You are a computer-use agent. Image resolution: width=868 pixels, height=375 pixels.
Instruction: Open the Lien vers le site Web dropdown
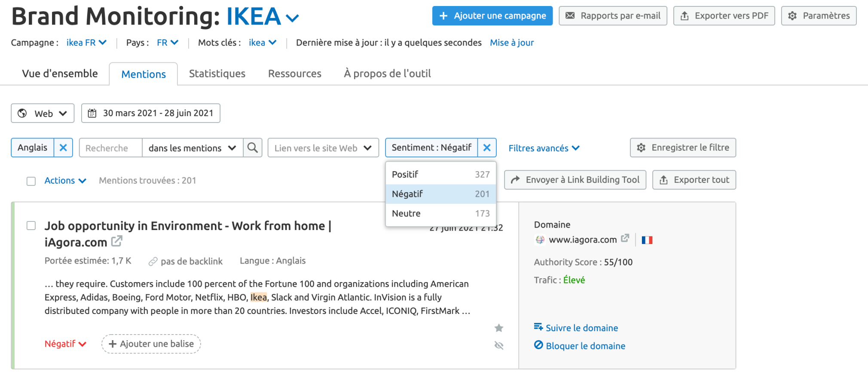(323, 148)
